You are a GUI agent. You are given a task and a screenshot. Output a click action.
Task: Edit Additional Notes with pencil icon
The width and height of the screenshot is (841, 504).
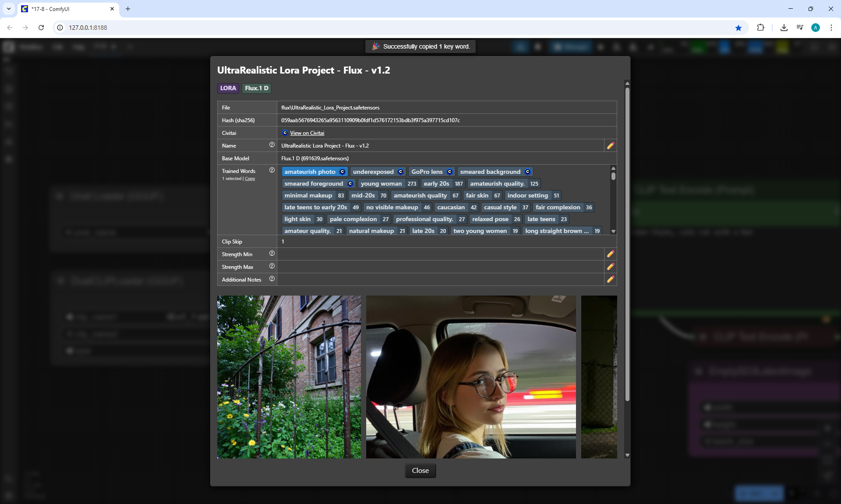point(610,279)
